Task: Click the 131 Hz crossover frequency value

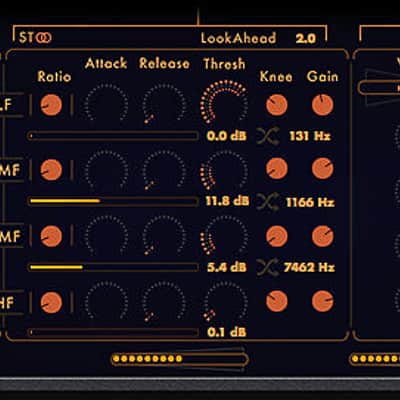Action: tap(310, 136)
